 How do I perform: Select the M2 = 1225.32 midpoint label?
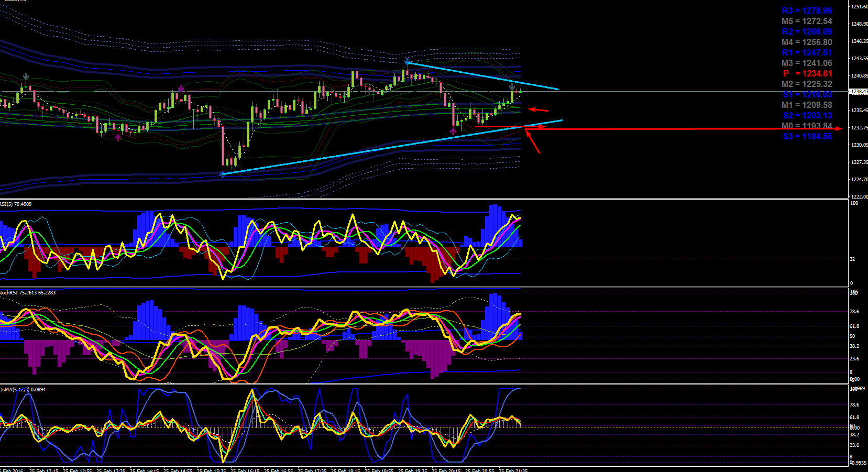point(807,84)
